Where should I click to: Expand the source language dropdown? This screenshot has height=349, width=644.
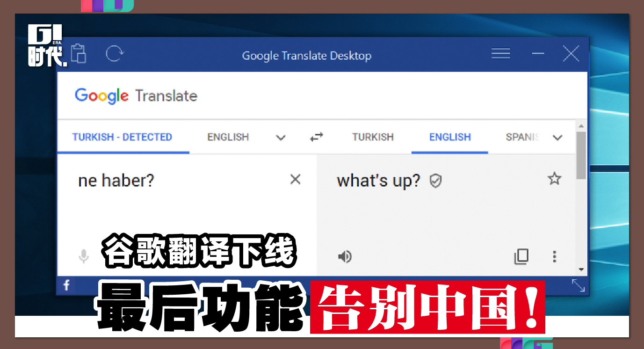(281, 138)
